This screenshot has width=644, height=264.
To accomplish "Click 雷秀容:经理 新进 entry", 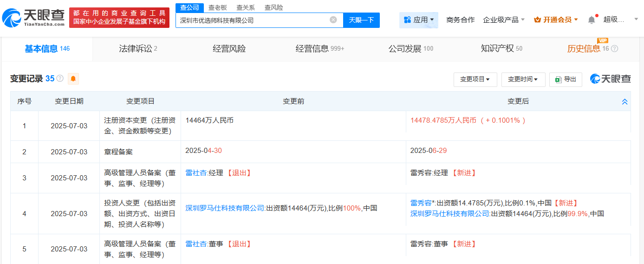I will (444, 173).
